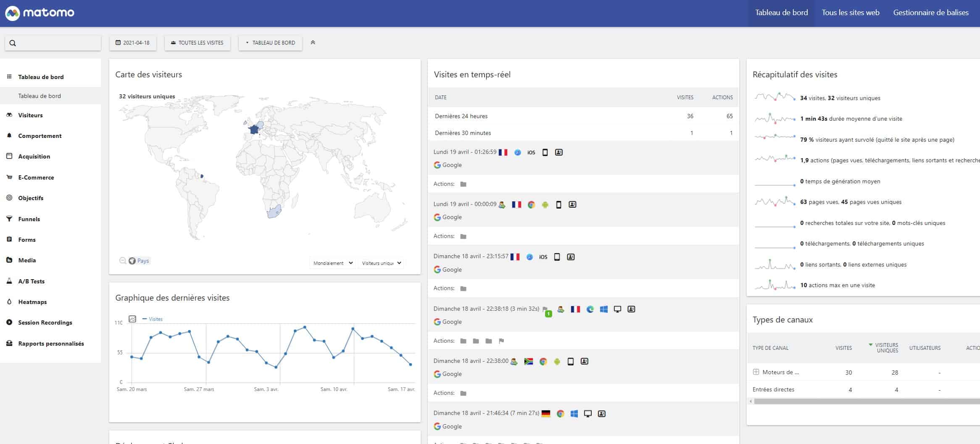Switch to Tous les sites web

tap(850, 12)
